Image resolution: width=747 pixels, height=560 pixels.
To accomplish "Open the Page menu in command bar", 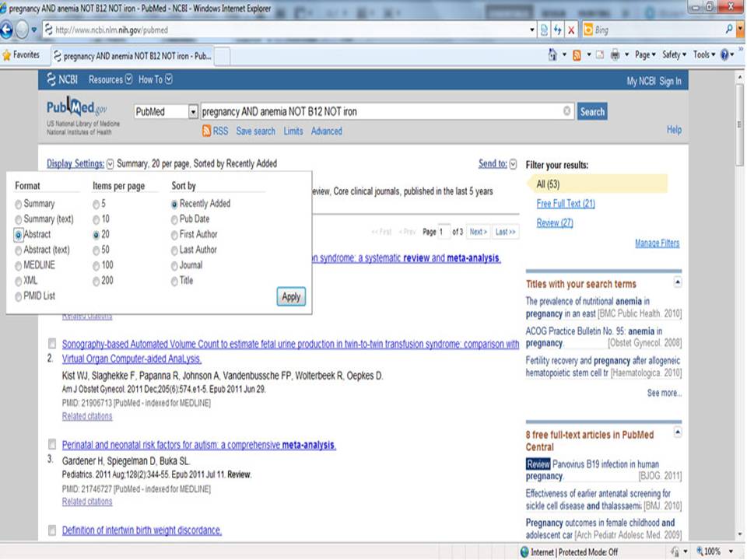I will [x=646, y=54].
